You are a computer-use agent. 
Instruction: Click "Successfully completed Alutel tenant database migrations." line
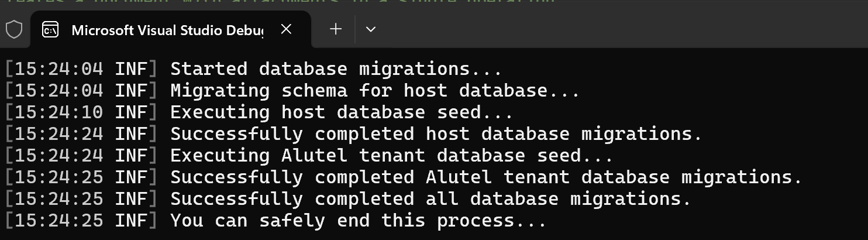pos(485,177)
